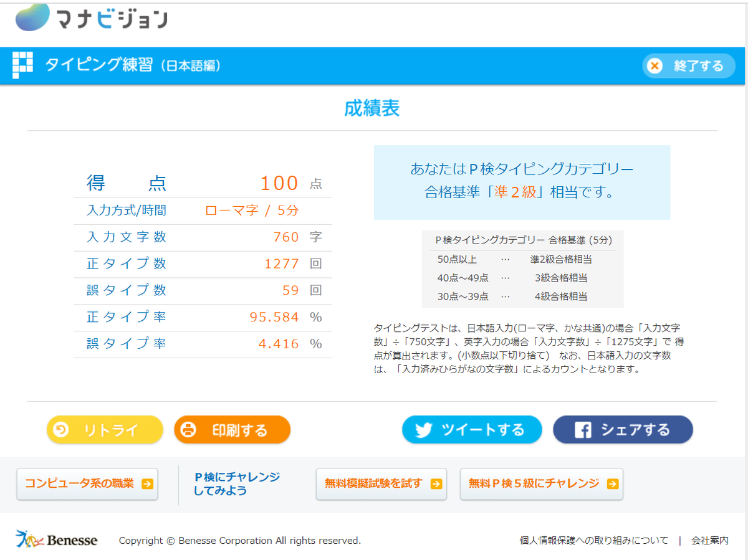748x560 pixels.
Task: Click the 成績表 heading
Action: point(372,108)
